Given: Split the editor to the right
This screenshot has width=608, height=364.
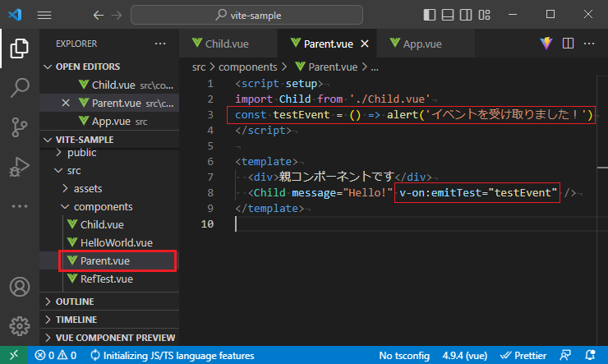Looking at the screenshot, I should coord(568,44).
